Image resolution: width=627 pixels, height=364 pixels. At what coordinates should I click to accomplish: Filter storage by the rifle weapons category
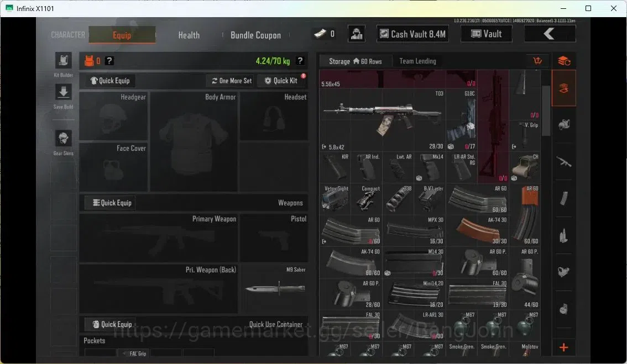point(564,162)
